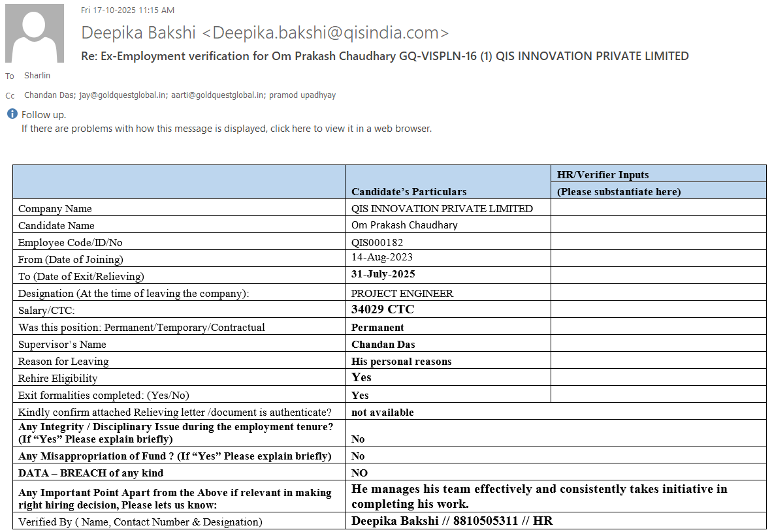Click the empty HR/Verifier input cell for Salary/CTC
The image size is (772, 532).
click(658, 309)
